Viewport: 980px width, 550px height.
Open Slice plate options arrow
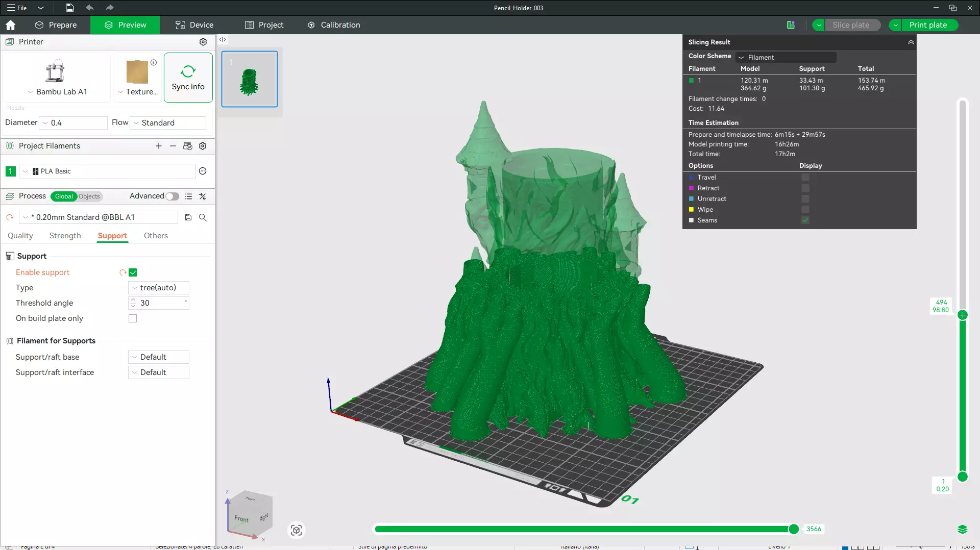(x=819, y=25)
